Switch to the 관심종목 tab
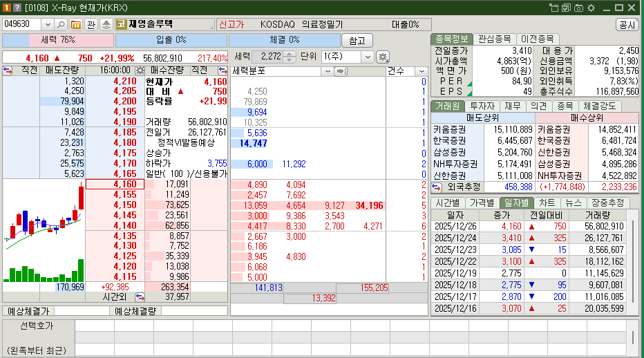644x358 pixels. tap(494, 39)
